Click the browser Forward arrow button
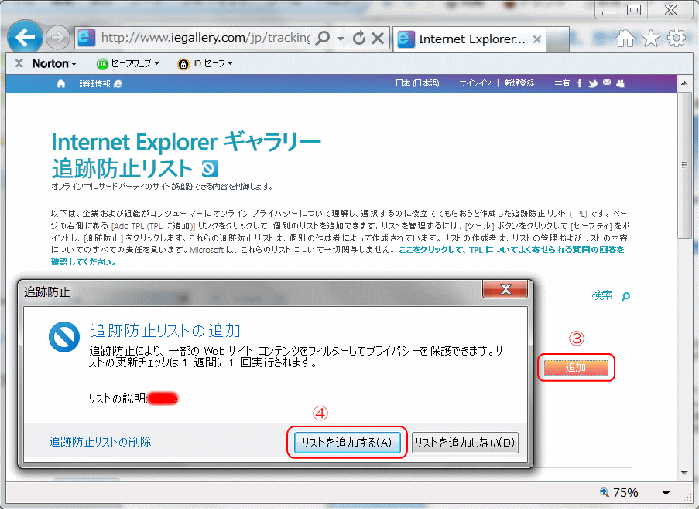This screenshot has width=699, height=509. tap(58, 38)
